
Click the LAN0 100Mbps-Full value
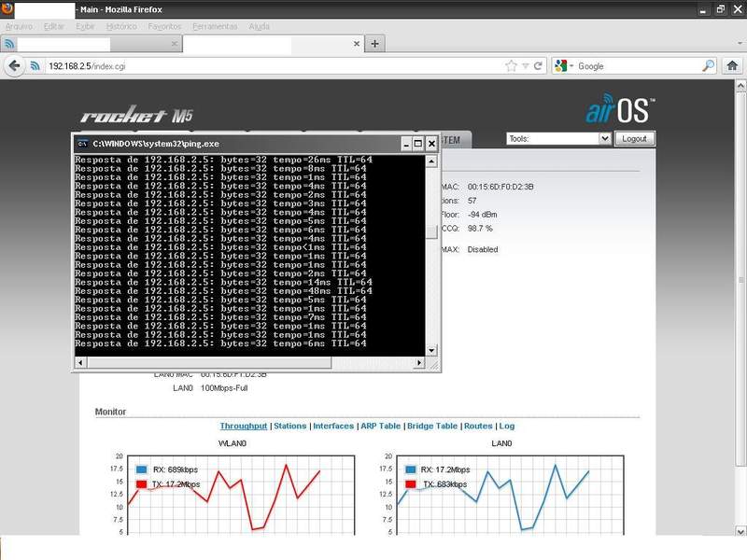click(x=224, y=388)
